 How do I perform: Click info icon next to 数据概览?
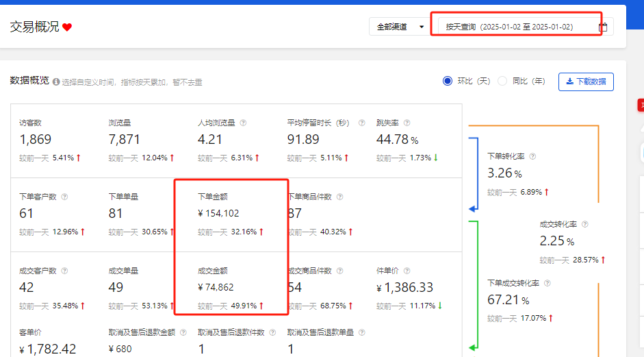[56, 82]
